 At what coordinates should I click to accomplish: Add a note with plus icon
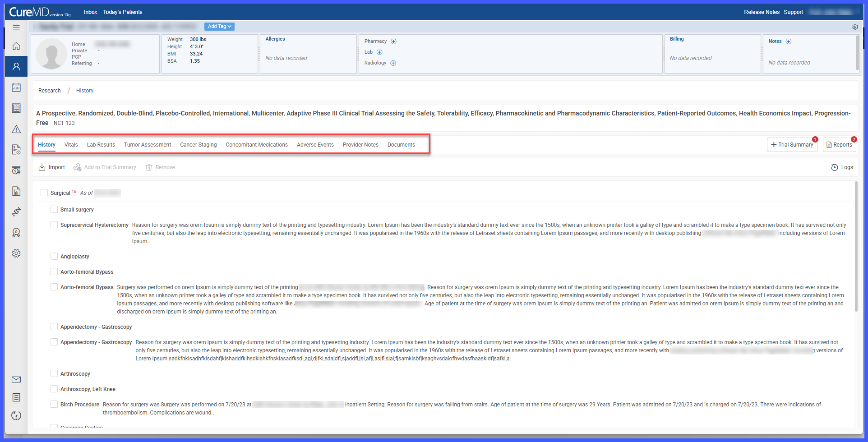[x=789, y=41]
